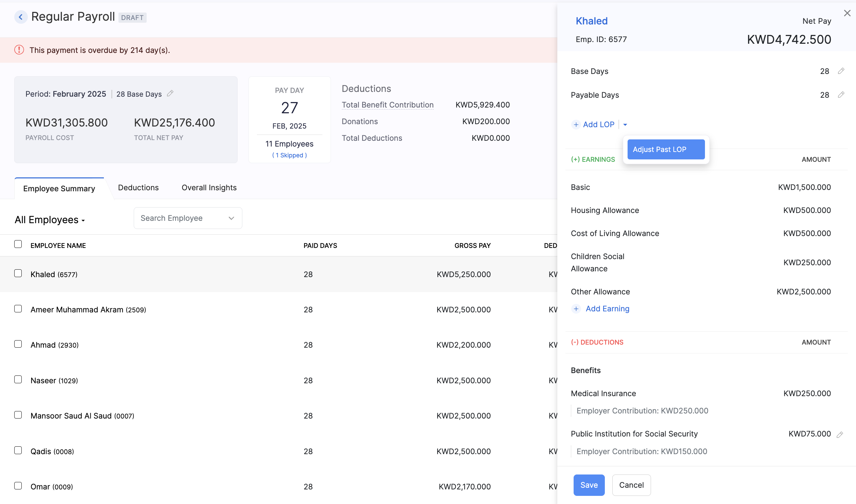The width and height of the screenshot is (856, 504).
Task: Click the Add Earning plus icon
Action: click(x=576, y=309)
